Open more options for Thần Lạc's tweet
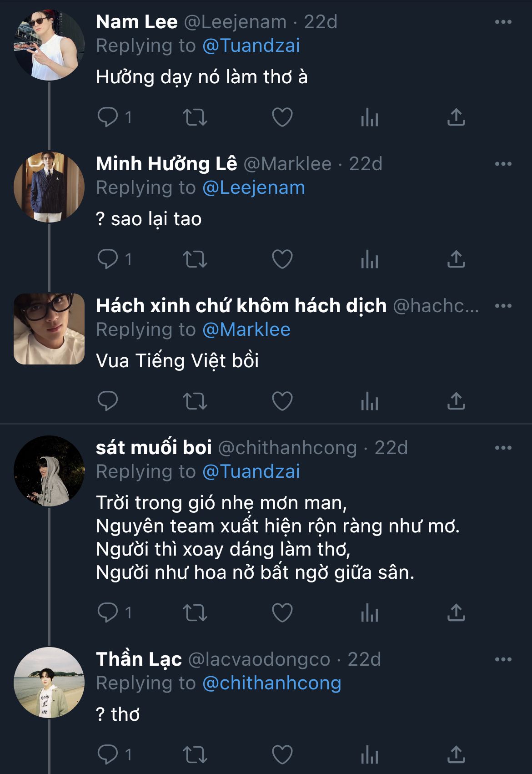Image resolution: width=532 pixels, height=774 pixels. click(x=503, y=659)
